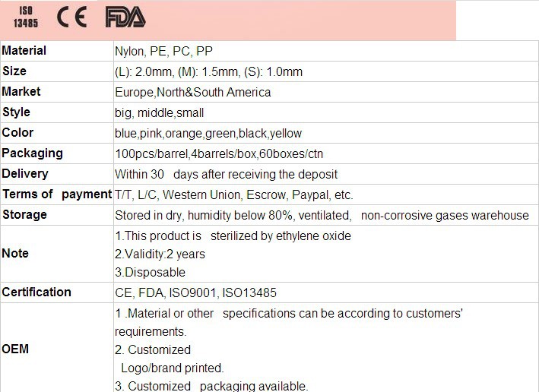Click the size values 2.0mm, 1.5mm, 1.0mm
Viewport: 539px width, 392px height.
[x=208, y=72]
